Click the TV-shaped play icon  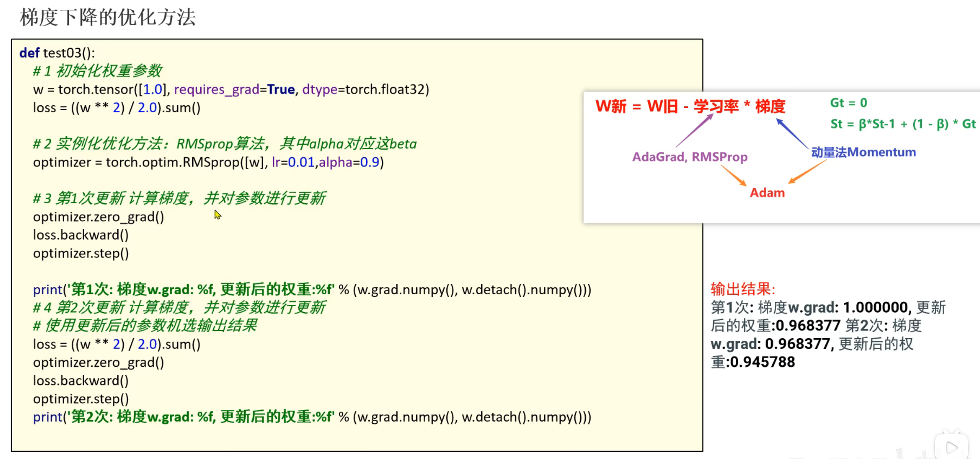(x=952, y=447)
